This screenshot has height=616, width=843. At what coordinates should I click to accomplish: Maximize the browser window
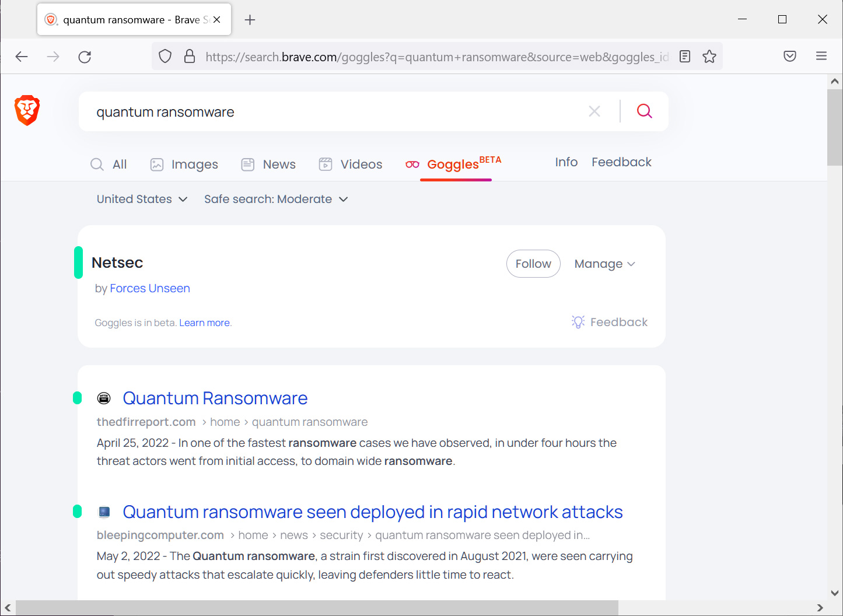coord(782,19)
